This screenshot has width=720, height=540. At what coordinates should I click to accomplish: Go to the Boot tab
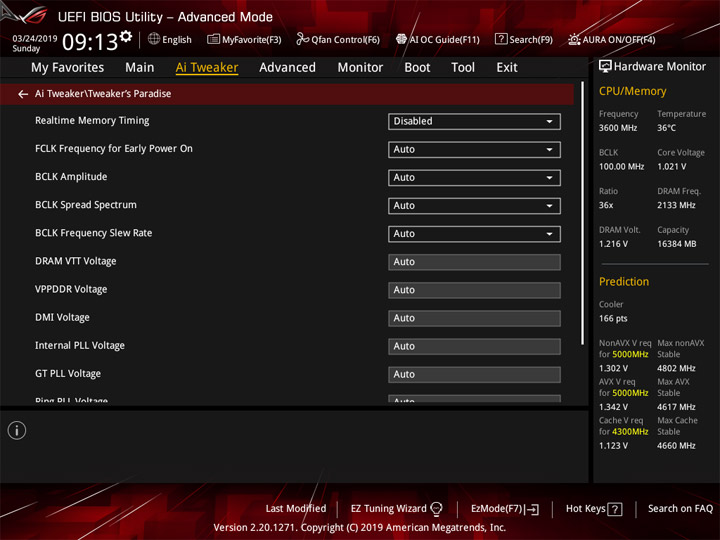pos(417,68)
